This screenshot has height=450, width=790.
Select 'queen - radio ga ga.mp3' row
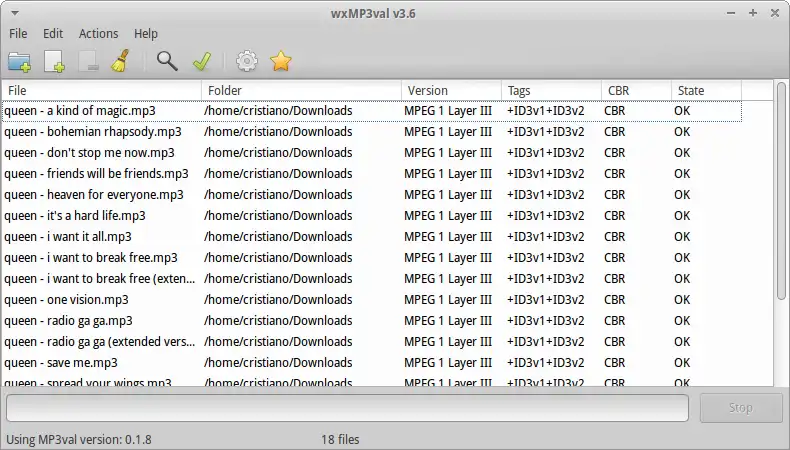tap(372, 321)
